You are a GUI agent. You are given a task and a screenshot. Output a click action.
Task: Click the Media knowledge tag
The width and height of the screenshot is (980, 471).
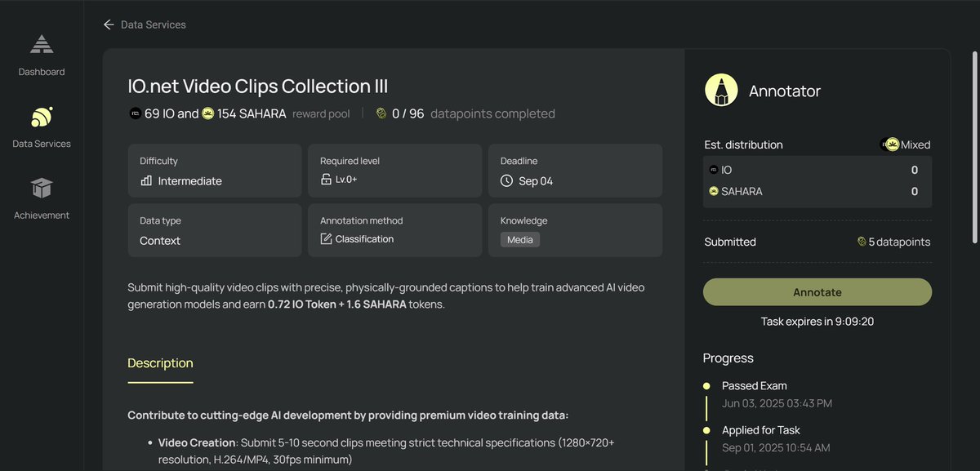pos(520,239)
